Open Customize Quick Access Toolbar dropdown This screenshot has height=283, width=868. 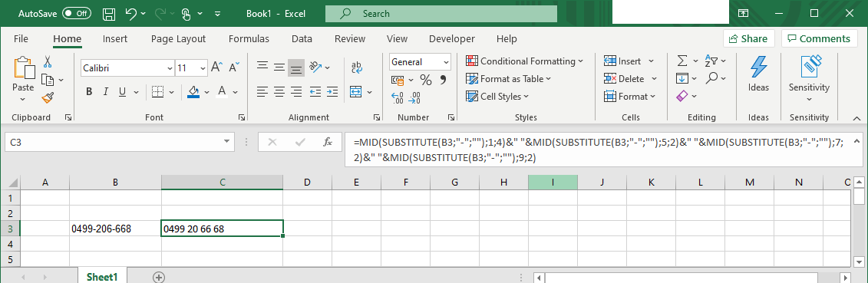click(217, 14)
